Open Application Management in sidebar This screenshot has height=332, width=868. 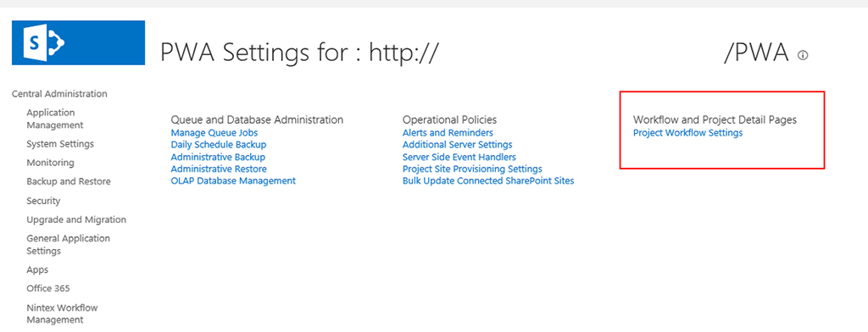tap(55, 119)
